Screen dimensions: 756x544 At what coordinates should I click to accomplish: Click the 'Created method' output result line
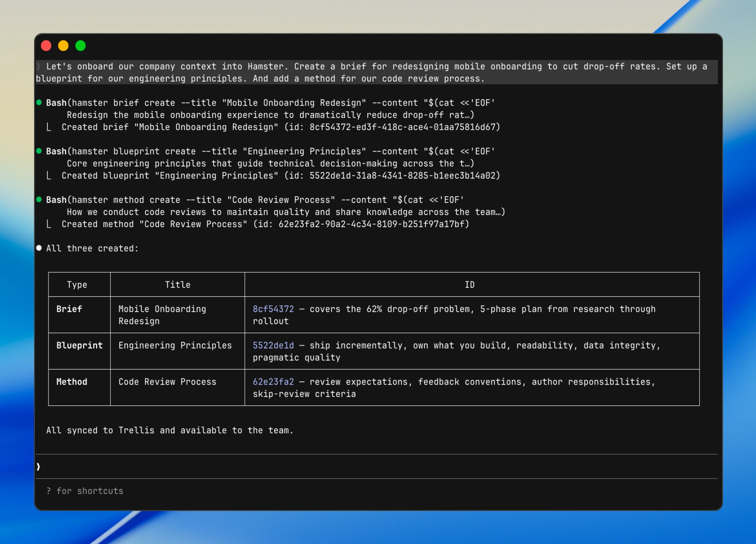265,224
